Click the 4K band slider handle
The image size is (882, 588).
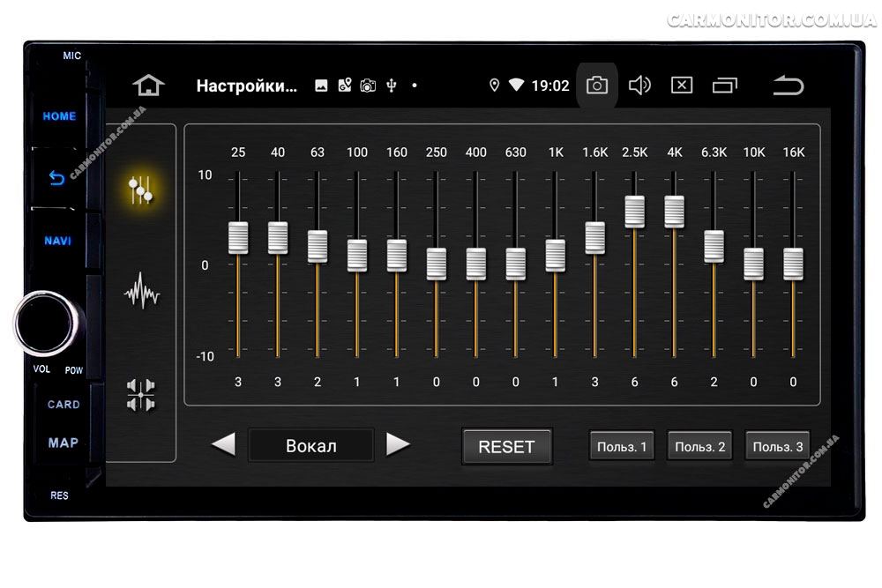point(675,212)
